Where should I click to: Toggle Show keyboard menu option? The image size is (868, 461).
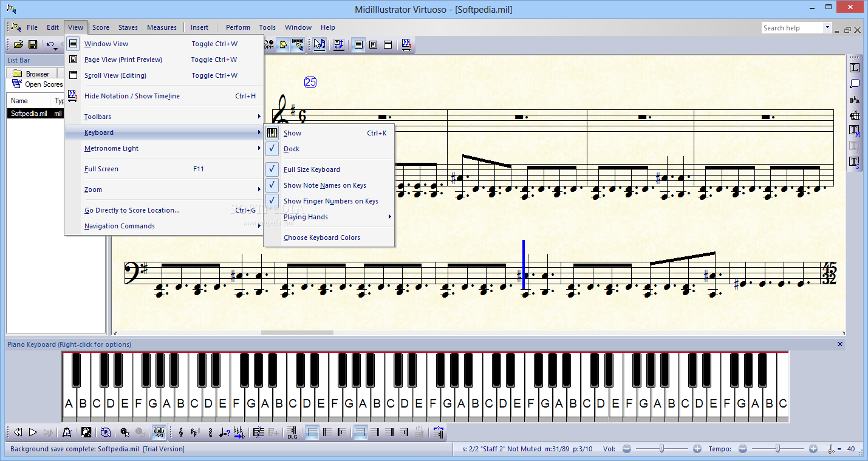click(329, 133)
